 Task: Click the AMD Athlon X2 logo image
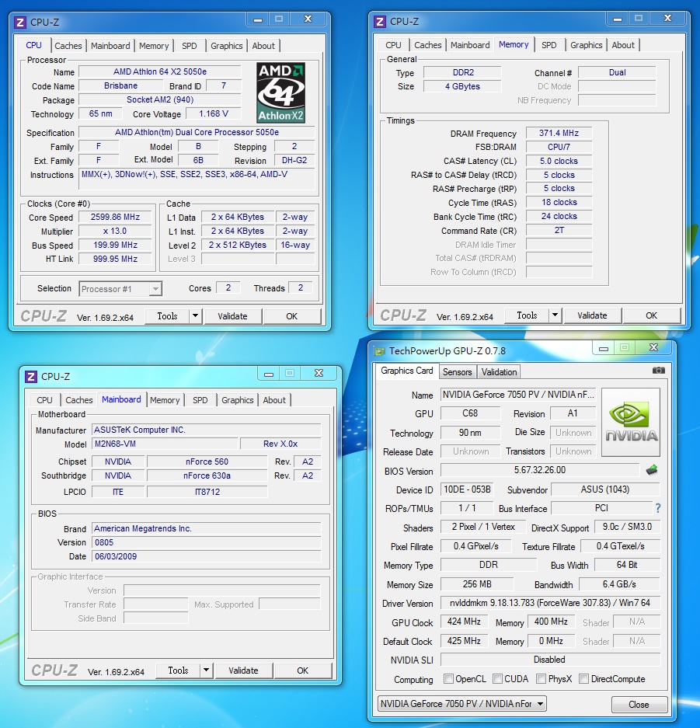coord(280,92)
